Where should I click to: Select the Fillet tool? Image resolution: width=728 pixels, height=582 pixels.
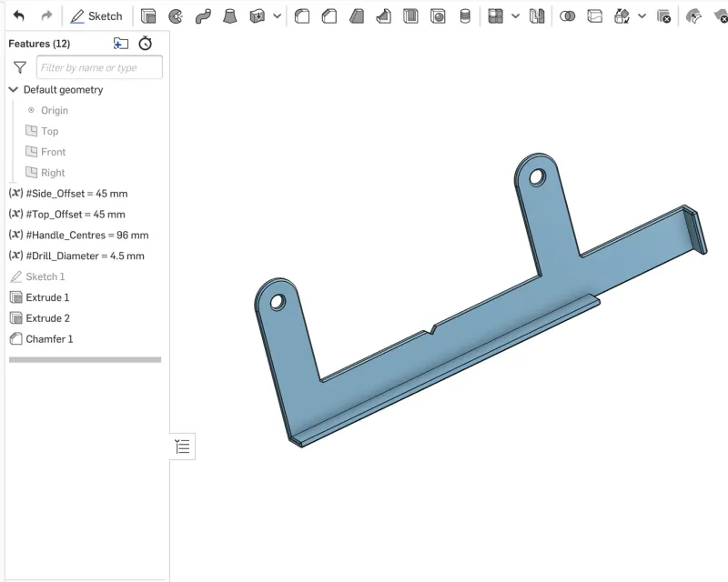pyautogui.click(x=302, y=16)
